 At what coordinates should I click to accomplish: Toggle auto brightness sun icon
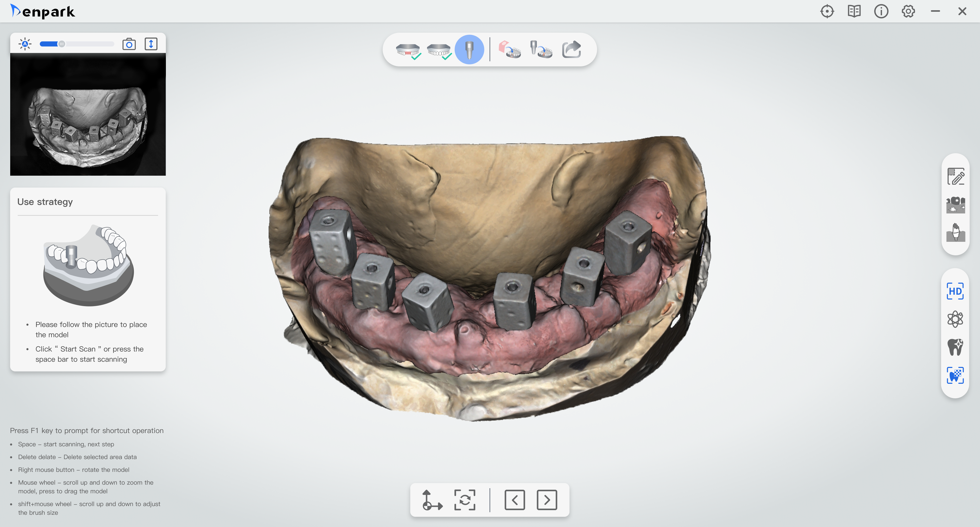[x=25, y=44]
